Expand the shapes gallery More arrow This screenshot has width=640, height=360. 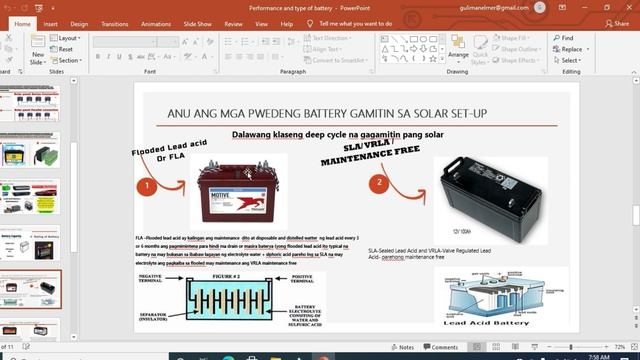coord(442,59)
